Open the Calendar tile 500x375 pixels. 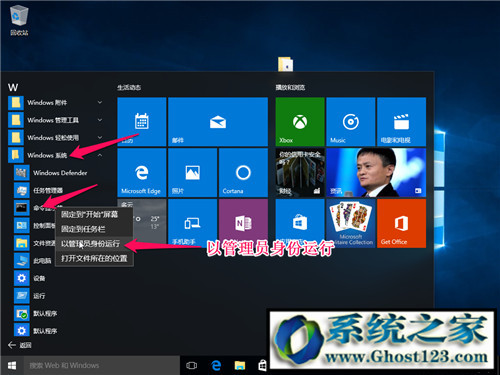coord(142,122)
